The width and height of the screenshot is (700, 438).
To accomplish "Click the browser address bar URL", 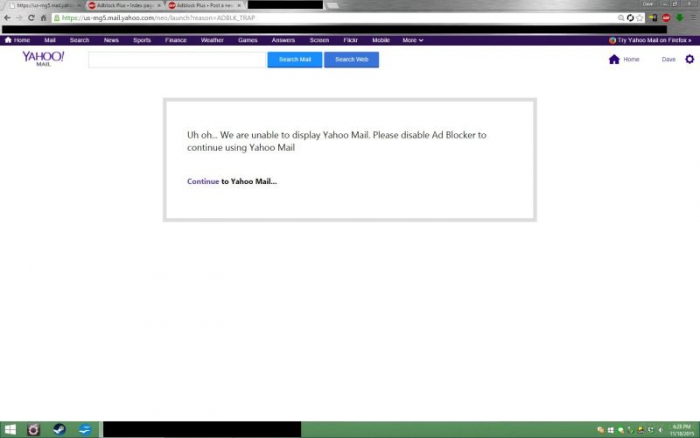I will click(x=158, y=18).
